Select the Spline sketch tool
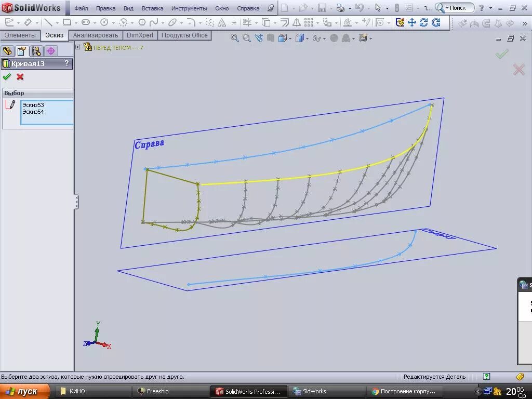 tap(154, 22)
